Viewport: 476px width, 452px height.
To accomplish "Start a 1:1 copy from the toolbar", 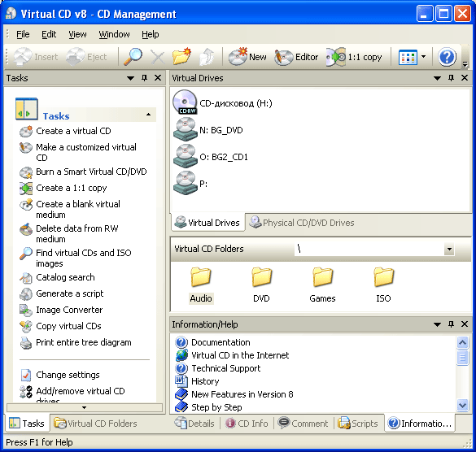I will (x=354, y=57).
